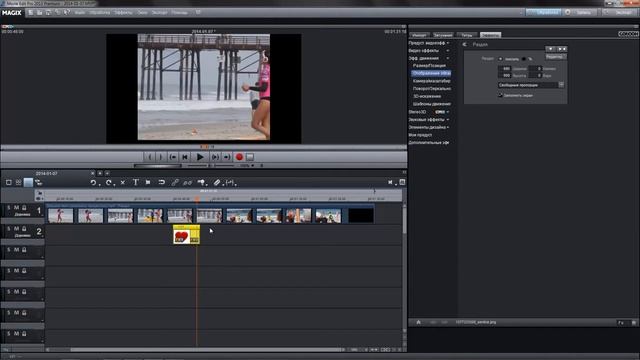Open the keyframe down-arrow dropdown in effect panel
Image resolution: width=640 pixels, height=360 pixels.
551,49
